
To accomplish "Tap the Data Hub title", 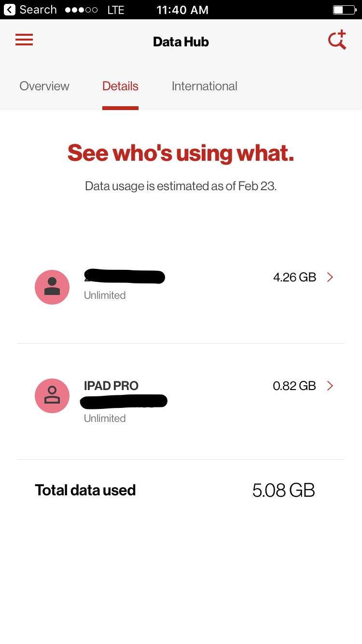I will [181, 42].
